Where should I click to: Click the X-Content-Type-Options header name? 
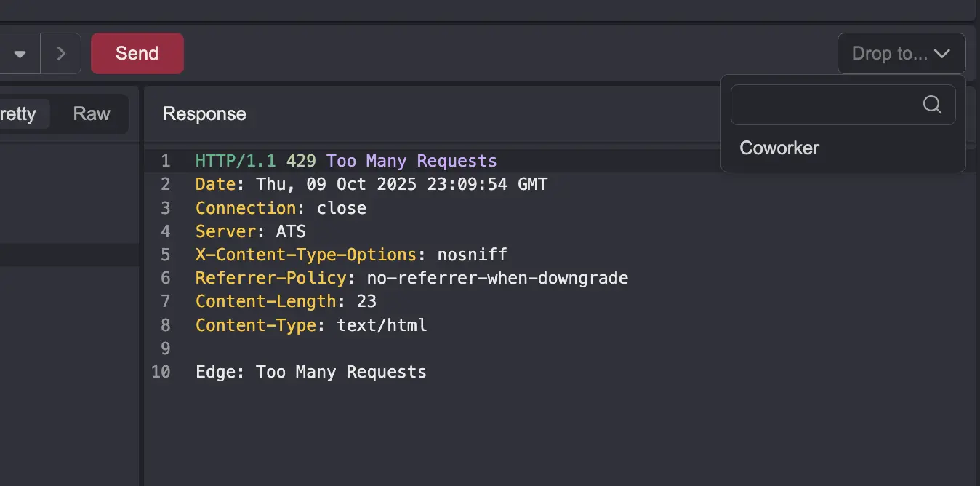pyautogui.click(x=305, y=255)
